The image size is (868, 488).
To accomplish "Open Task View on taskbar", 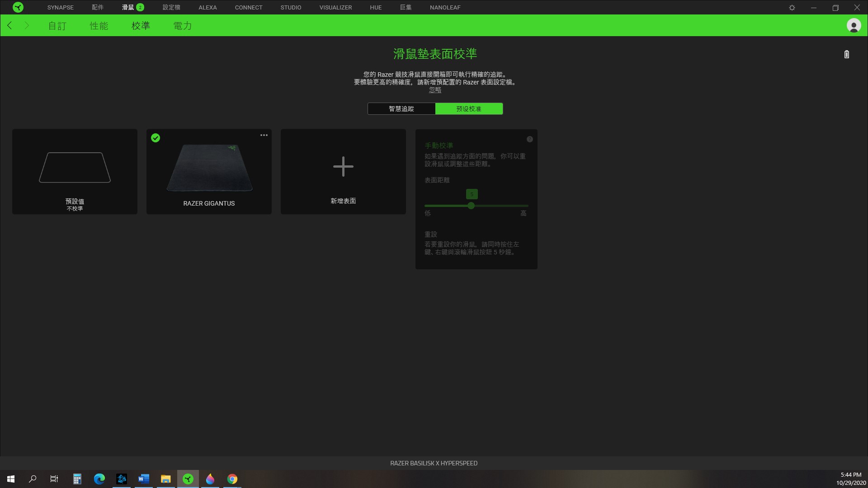I will 54,479.
